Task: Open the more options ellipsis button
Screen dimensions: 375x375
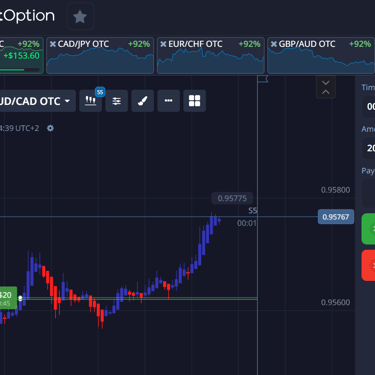Action: click(168, 101)
